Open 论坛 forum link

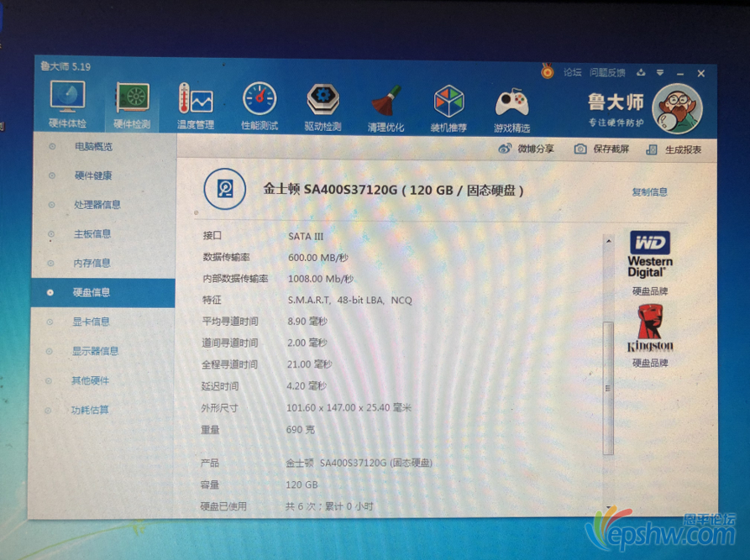[572, 72]
